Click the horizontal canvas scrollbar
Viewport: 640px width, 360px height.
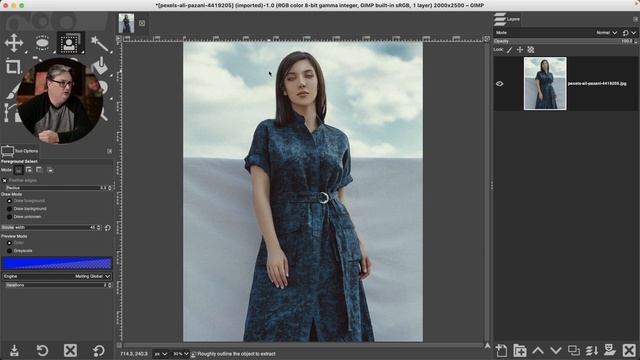(x=303, y=345)
